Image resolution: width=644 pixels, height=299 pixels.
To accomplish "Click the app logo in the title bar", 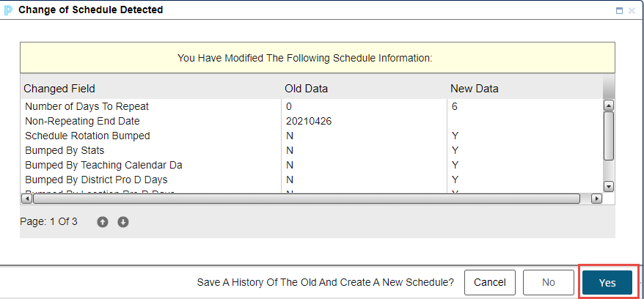I will [9, 10].
